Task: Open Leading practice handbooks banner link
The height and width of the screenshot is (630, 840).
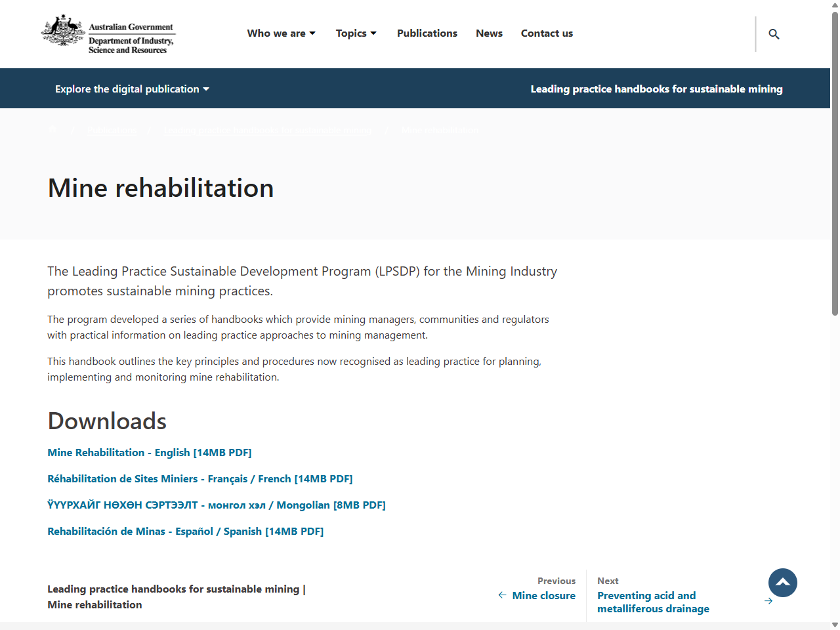Action: tap(656, 89)
